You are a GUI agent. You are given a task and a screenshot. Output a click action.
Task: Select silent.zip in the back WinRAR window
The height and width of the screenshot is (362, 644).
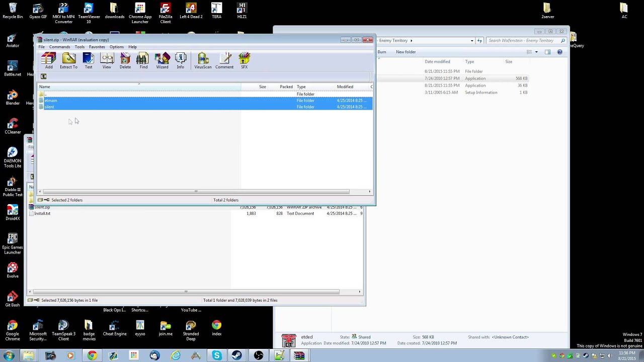point(42,207)
